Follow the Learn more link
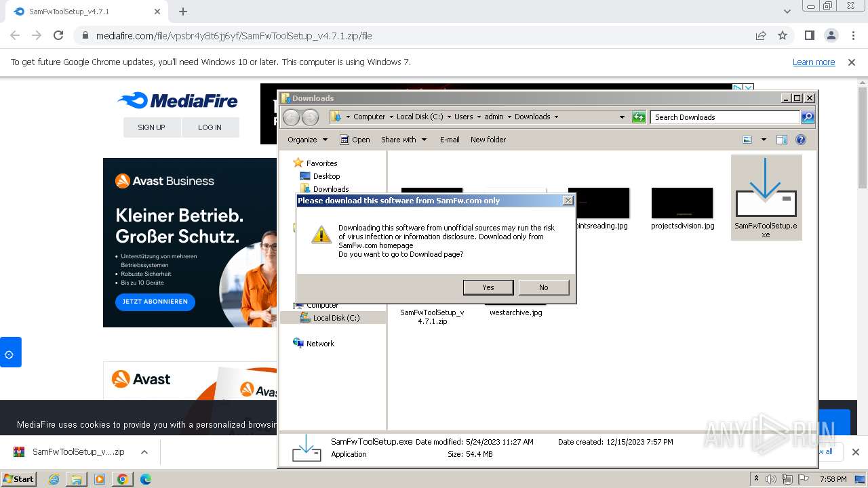 pyautogui.click(x=814, y=62)
